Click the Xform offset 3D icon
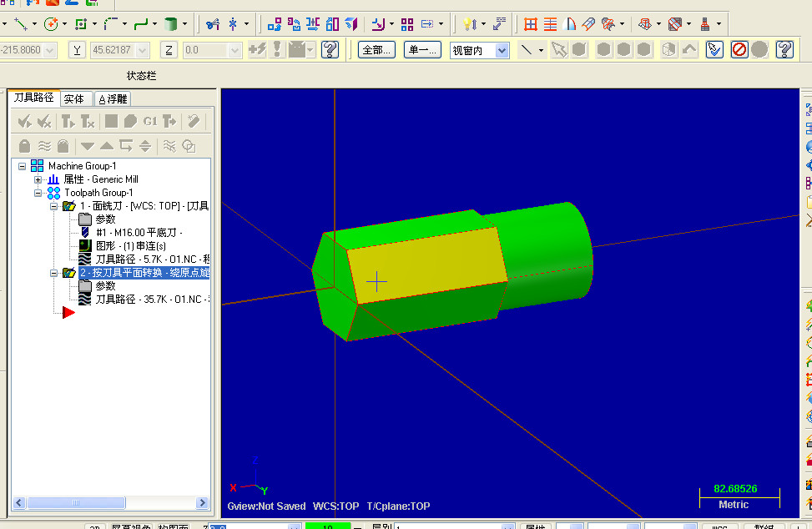Image resolution: width=812 pixels, height=529 pixels. [x=351, y=24]
